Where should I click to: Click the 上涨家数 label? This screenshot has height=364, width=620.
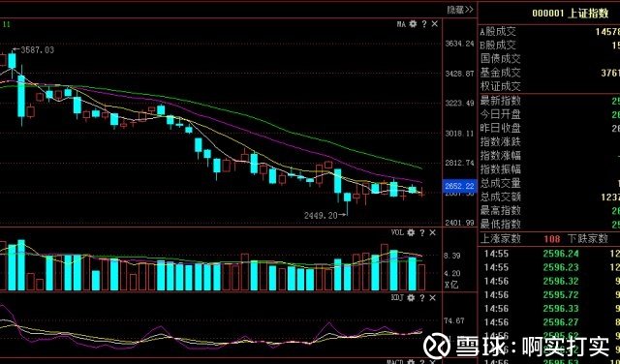[x=501, y=239]
